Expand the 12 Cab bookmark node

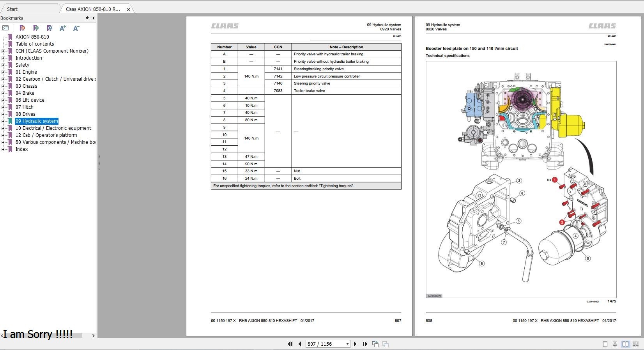(3, 135)
